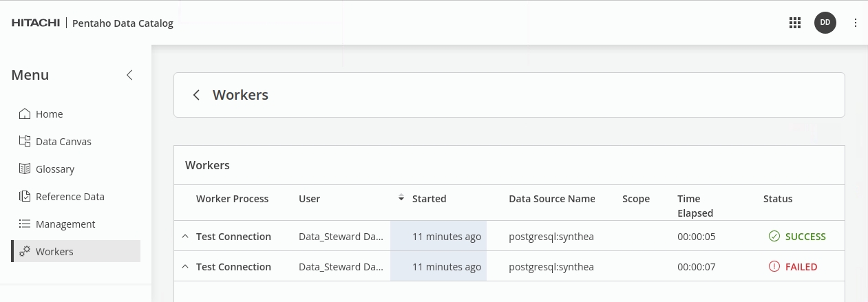Open the vertical three-dot options menu
Image resolution: width=868 pixels, height=302 pixels.
point(856,23)
